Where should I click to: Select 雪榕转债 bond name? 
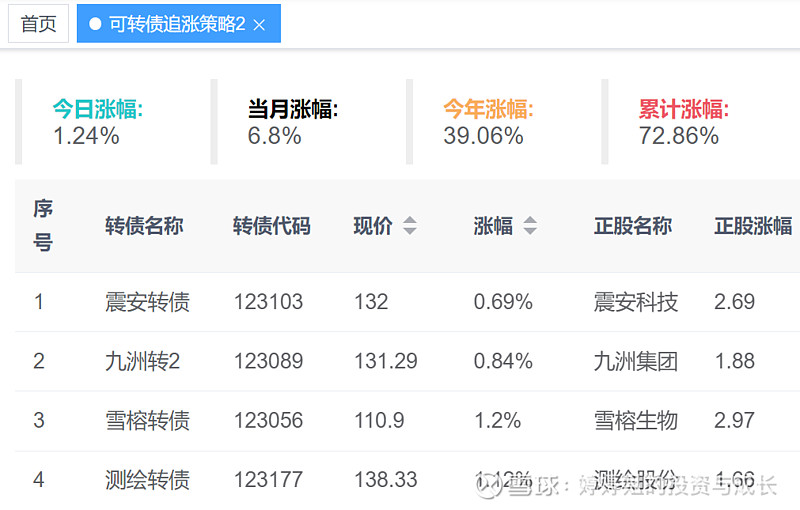tap(147, 421)
